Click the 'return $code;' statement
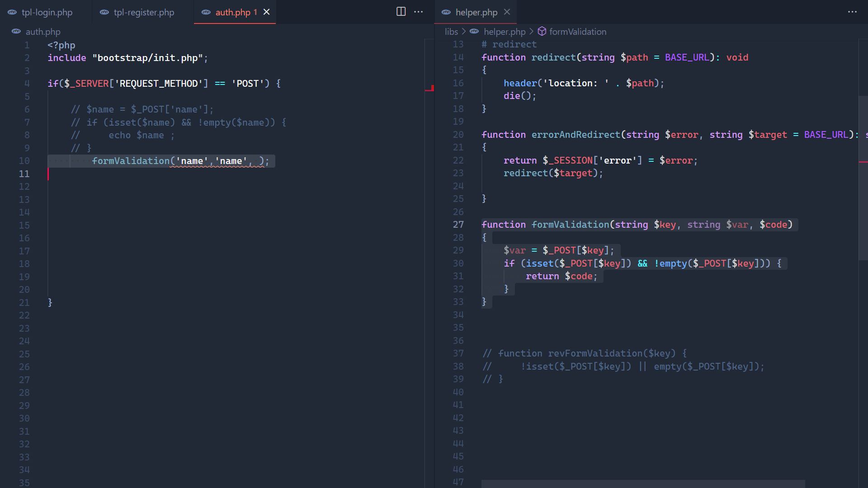 pyautogui.click(x=561, y=276)
